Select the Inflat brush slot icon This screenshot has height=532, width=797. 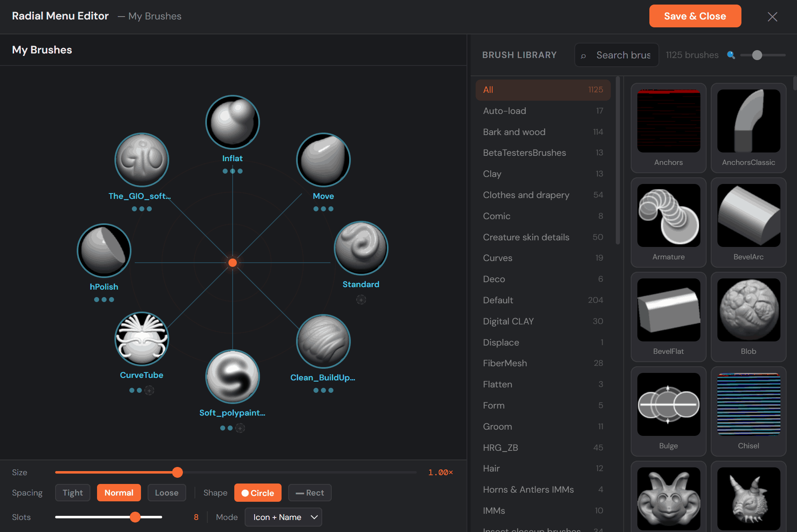point(233,122)
